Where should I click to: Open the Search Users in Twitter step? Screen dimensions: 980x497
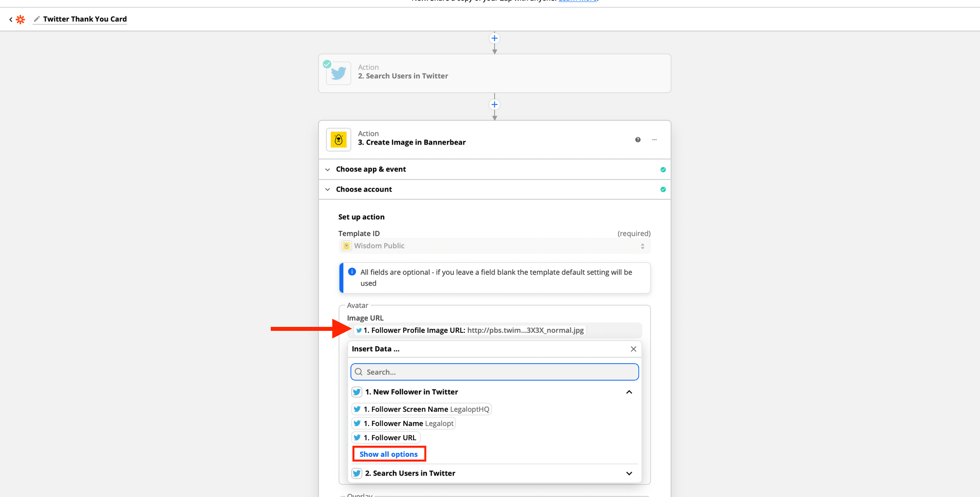coord(494,74)
